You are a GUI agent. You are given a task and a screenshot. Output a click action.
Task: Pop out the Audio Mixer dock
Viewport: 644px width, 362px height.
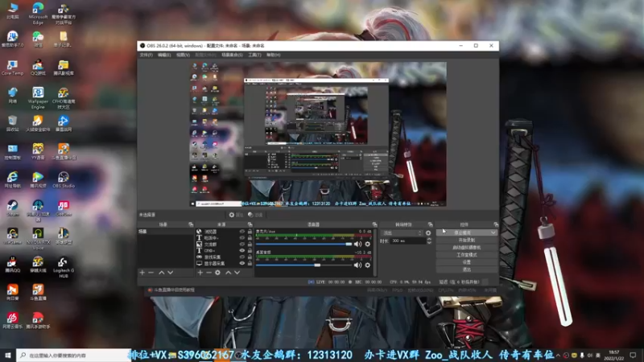click(x=374, y=224)
